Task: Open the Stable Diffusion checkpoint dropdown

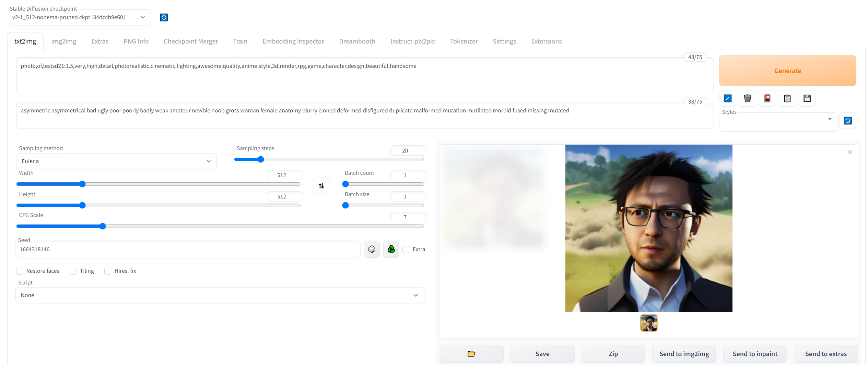Action: (79, 17)
